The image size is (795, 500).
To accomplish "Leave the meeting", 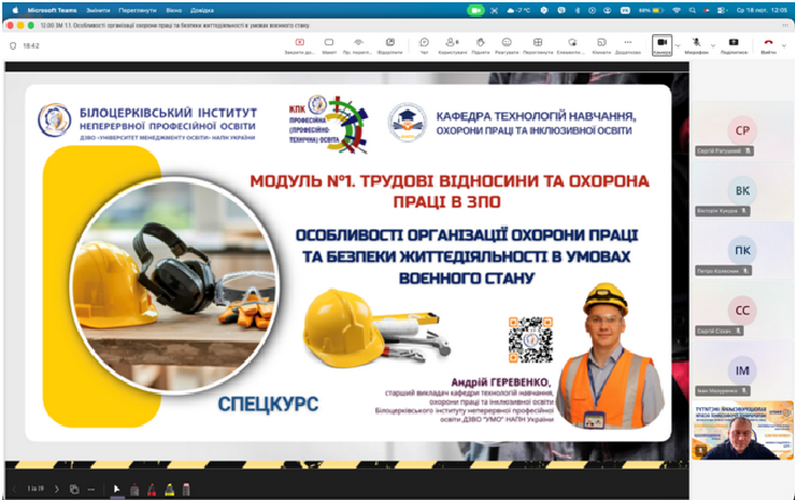I will 768,44.
